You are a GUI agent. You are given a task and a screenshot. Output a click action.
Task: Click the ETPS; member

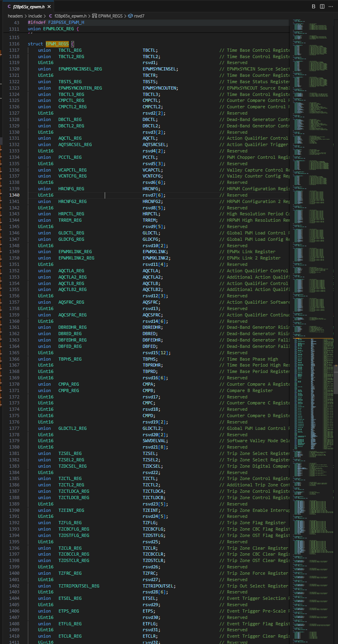pyautogui.click(x=149, y=611)
